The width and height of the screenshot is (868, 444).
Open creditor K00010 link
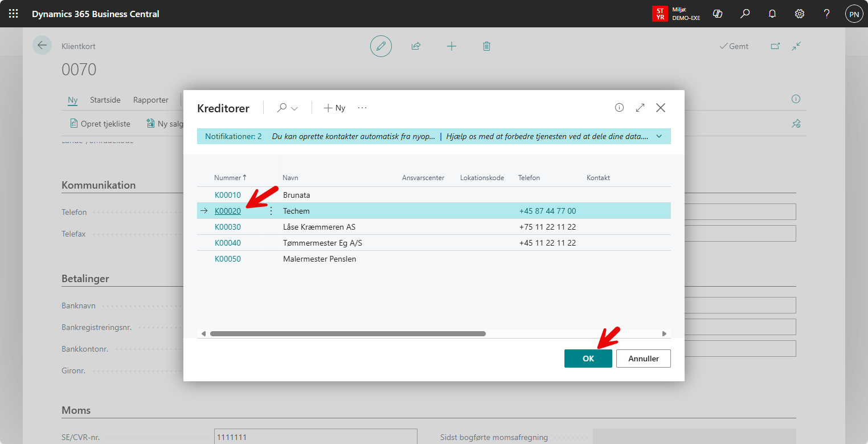[228, 195]
